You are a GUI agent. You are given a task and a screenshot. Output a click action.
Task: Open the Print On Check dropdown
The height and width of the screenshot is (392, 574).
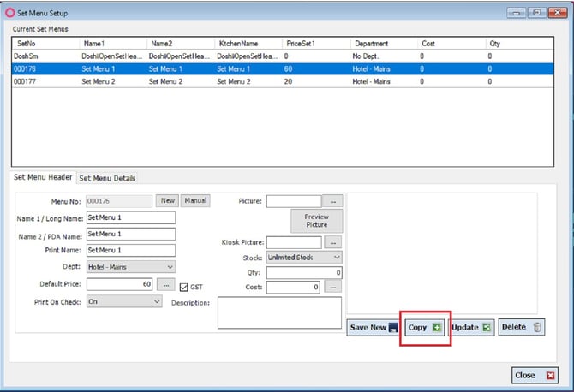[124, 301]
